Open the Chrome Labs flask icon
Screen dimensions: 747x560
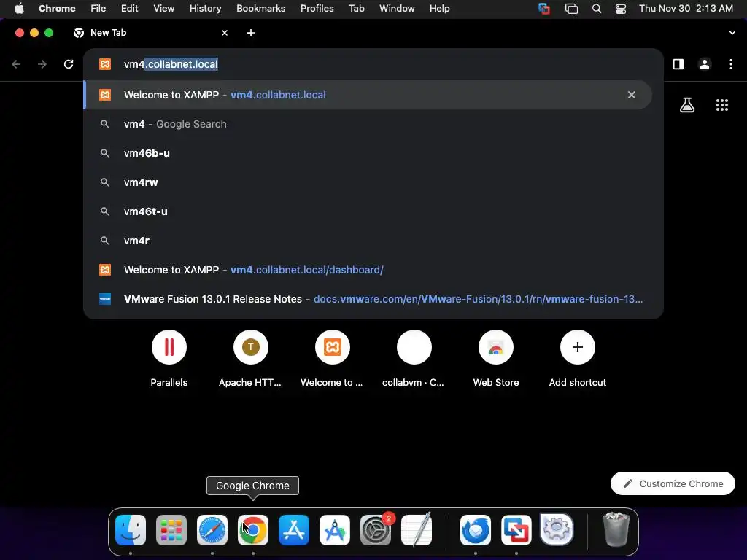[x=687, y=105]
